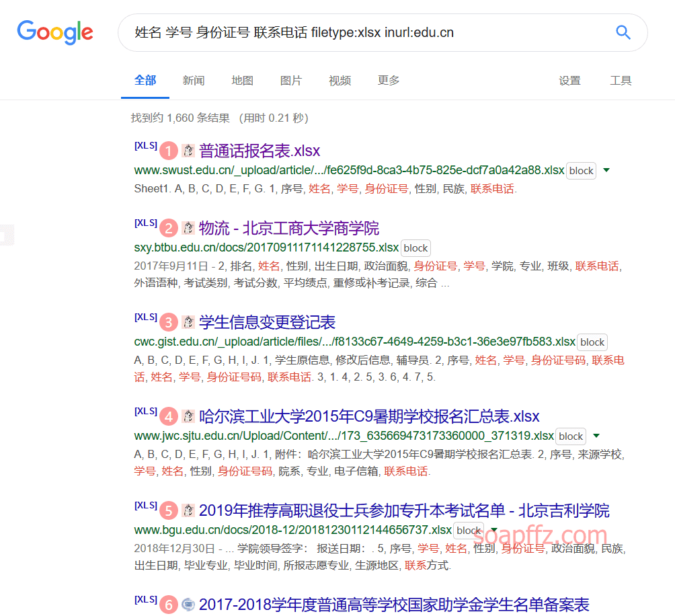Click favicon beside 普通话报名表.xlsx result
Screen dimensions: 675x616
pyautogui.click(x=188, y=151)
